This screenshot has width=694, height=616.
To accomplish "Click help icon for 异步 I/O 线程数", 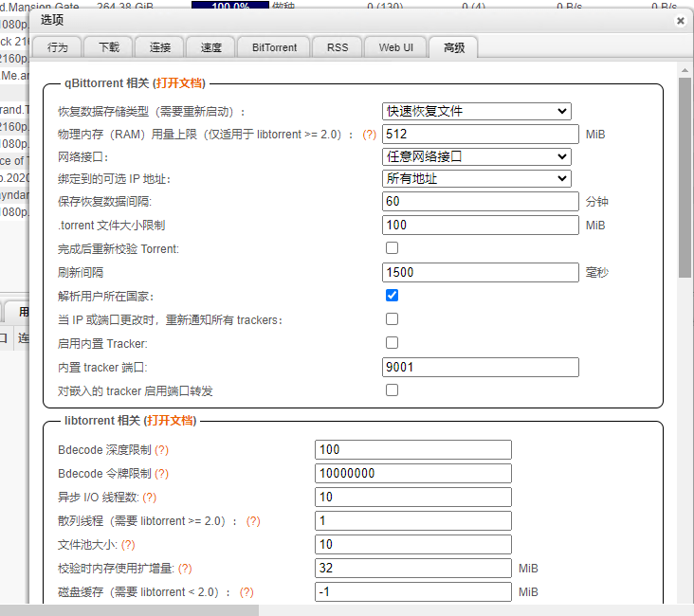I will click(x=150, y=498).
